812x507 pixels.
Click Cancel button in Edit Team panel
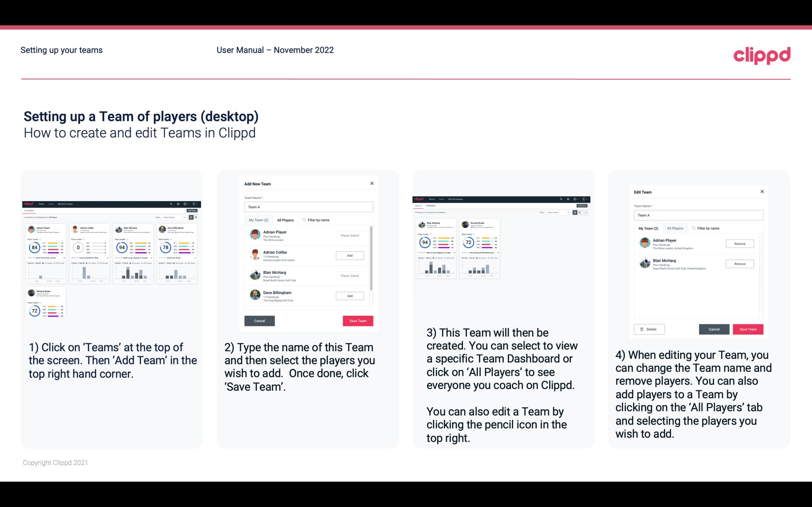pyautogui.click(x=715, y=329)
